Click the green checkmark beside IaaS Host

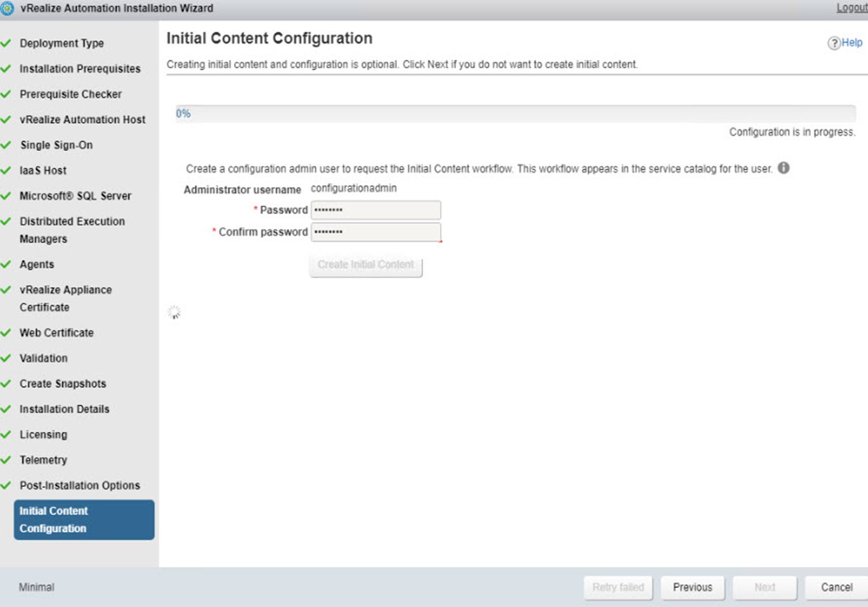tap(6, 171)
